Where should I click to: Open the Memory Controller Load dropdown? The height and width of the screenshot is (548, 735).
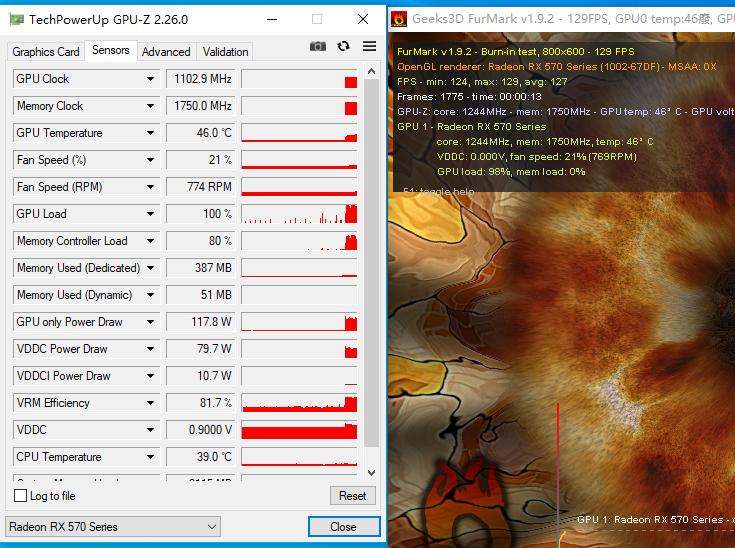pyautogui.click(x=150, y=241)
